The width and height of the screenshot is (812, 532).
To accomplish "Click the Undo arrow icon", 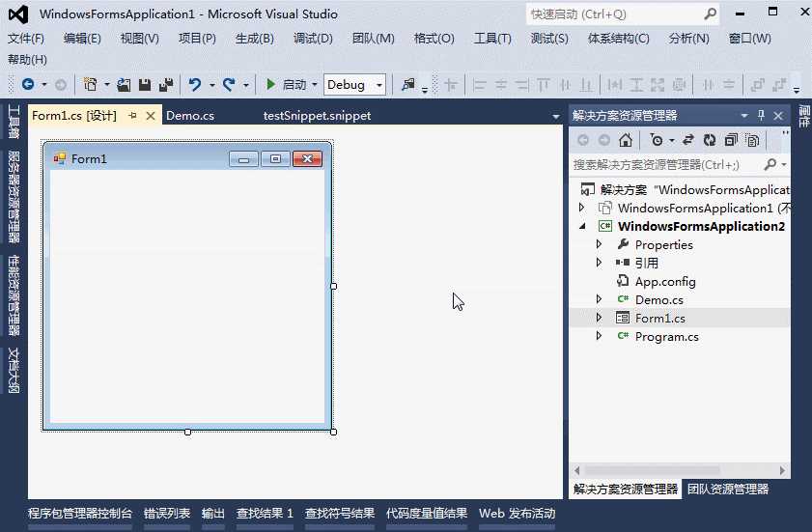I will tap(195, 84).
